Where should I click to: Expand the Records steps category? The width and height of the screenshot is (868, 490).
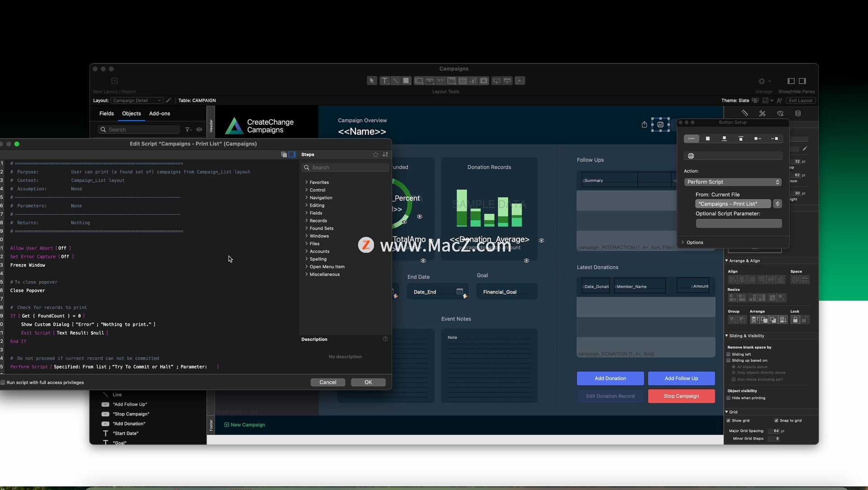point(307,221)
